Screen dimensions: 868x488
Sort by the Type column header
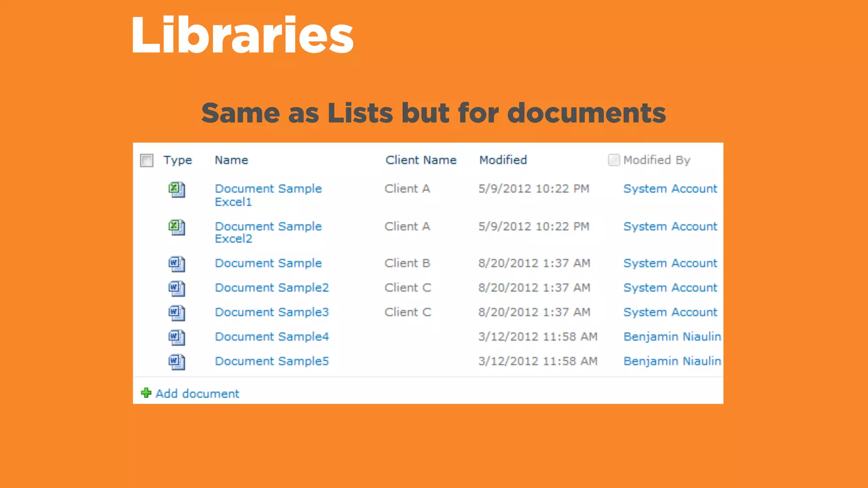click(178, 161)
